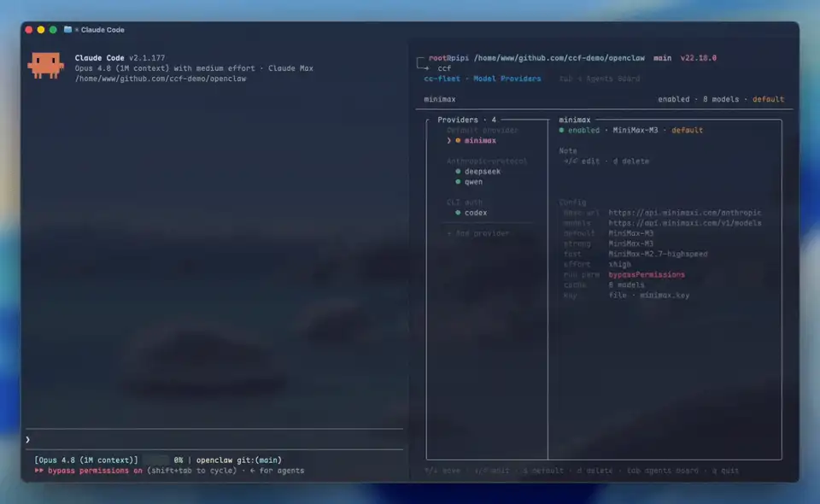Click the 'q quit' hint in the footer
Viewport: 820px width, 504px height.
[725, 471]
